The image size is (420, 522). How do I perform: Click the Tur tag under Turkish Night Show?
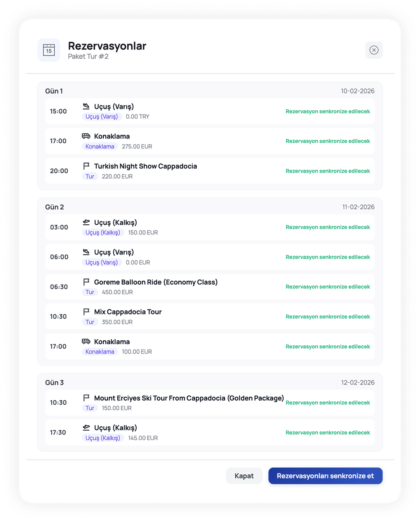pyautogui.click(x=90, y=176)
